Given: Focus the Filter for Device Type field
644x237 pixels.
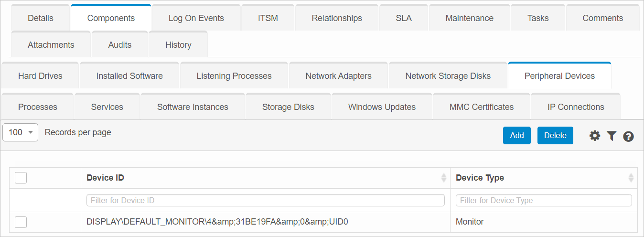Looking at the screenshot, I should click(x=543, y=200).
